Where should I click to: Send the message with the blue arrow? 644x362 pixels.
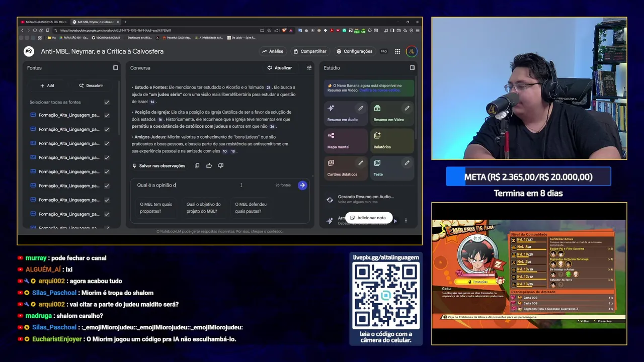(x=302, y=185)
